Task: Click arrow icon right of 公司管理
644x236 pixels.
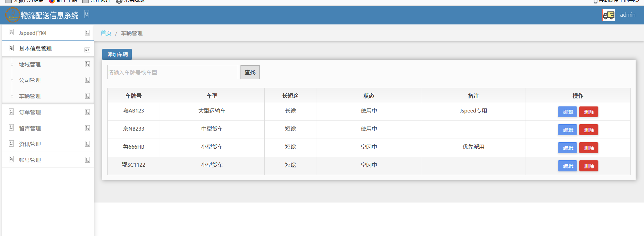Action: coord(87,80)
